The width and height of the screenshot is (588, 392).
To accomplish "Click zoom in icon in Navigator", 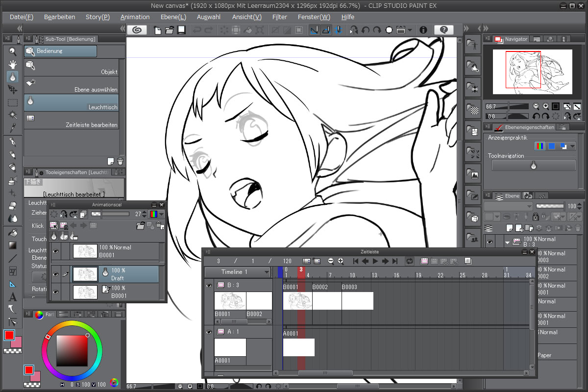I will (x=545, y=106).
